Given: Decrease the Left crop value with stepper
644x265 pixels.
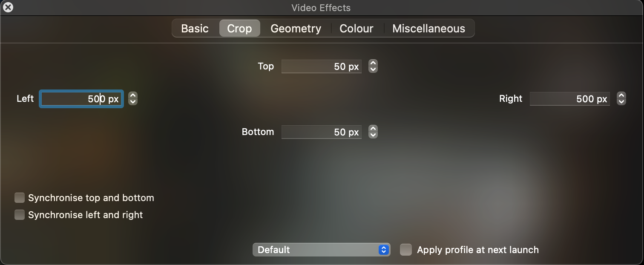Looking at the screenshot, I should tap(133, 102).
